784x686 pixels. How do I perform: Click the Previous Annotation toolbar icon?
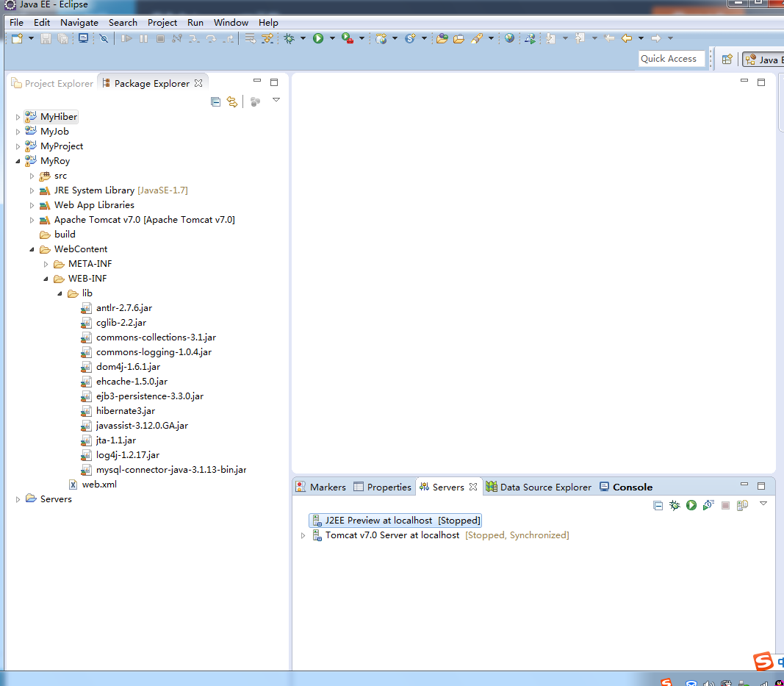tap(580, 38)
